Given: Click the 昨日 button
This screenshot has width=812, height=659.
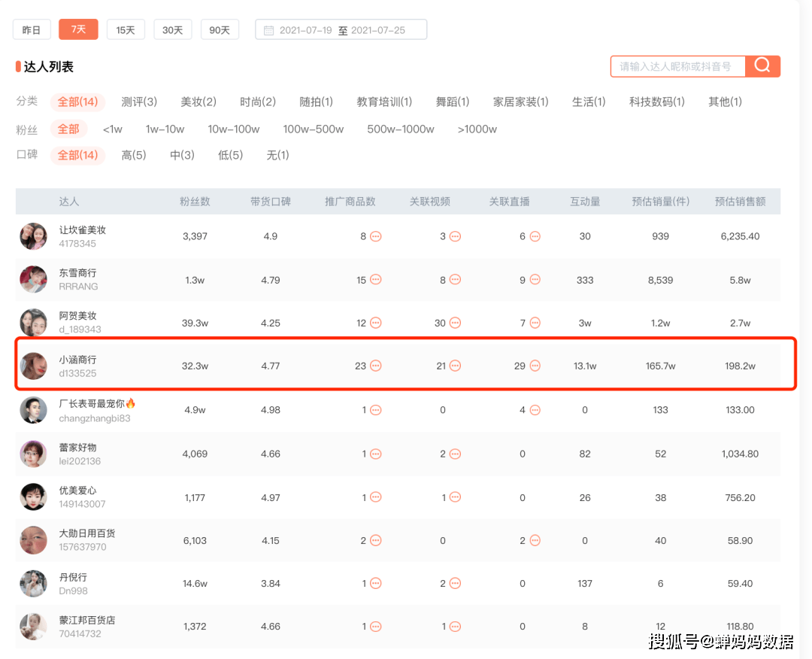Looking at the screenshot, I should coord(32,29).
